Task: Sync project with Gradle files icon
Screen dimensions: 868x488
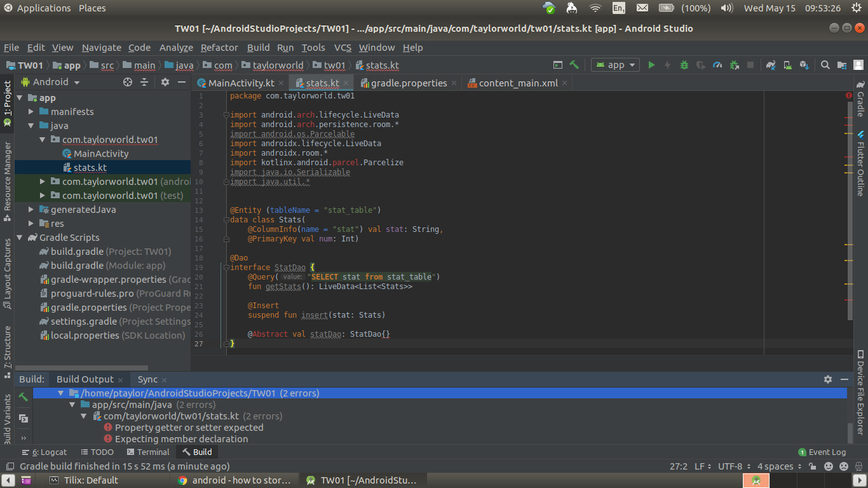Action: pos(771,65)
